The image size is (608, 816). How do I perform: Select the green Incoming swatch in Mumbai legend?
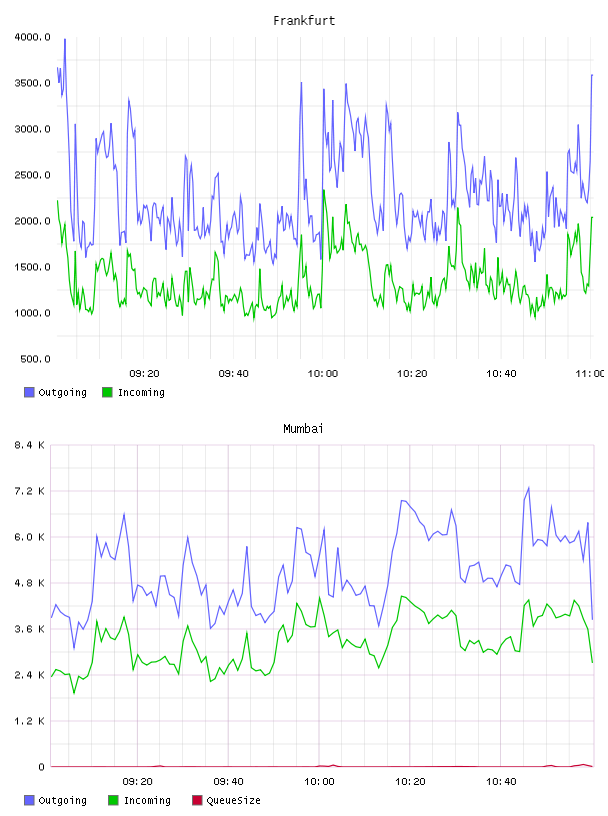point(113,800)
